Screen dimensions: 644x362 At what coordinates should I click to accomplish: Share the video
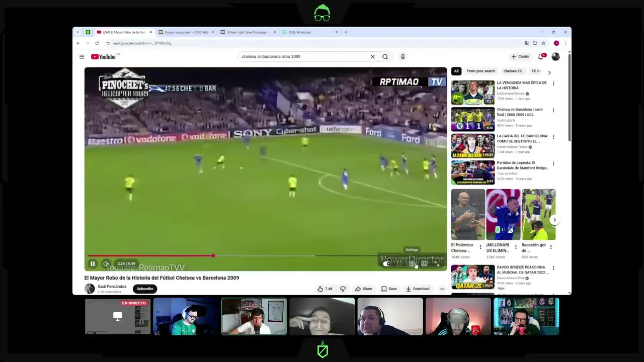(363, 289)
